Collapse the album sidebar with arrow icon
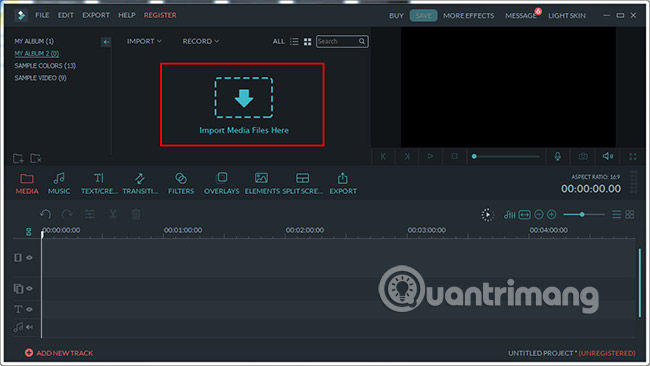Screen dimensions: 650x366 click(x=106, y=42)
